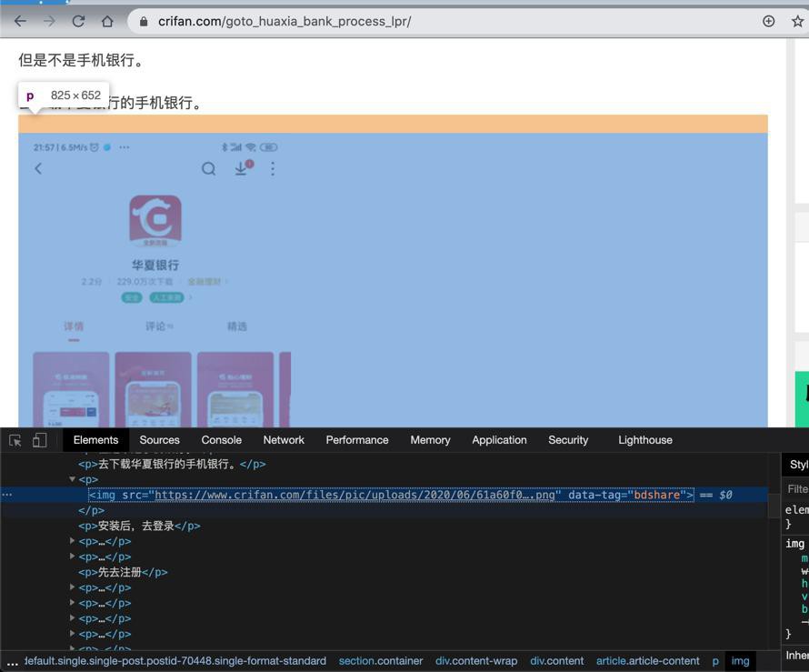809x672 pixels.
Task: Click the first app preview thumbnail
Action: [71, 390]
